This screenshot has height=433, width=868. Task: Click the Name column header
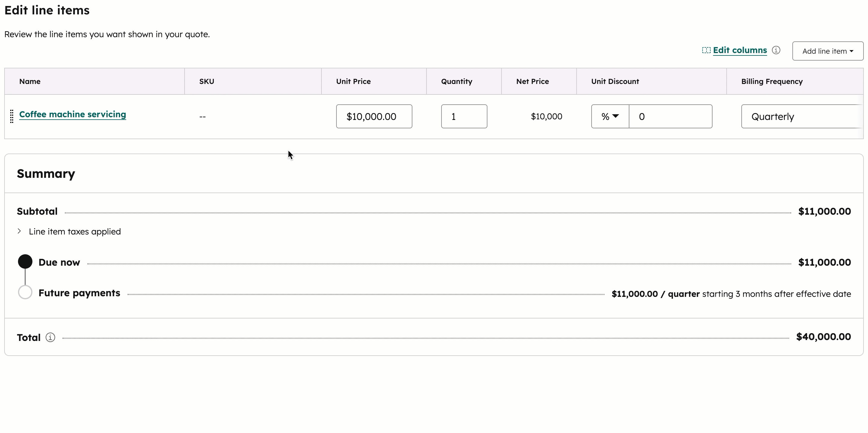[x=30, y=81]
